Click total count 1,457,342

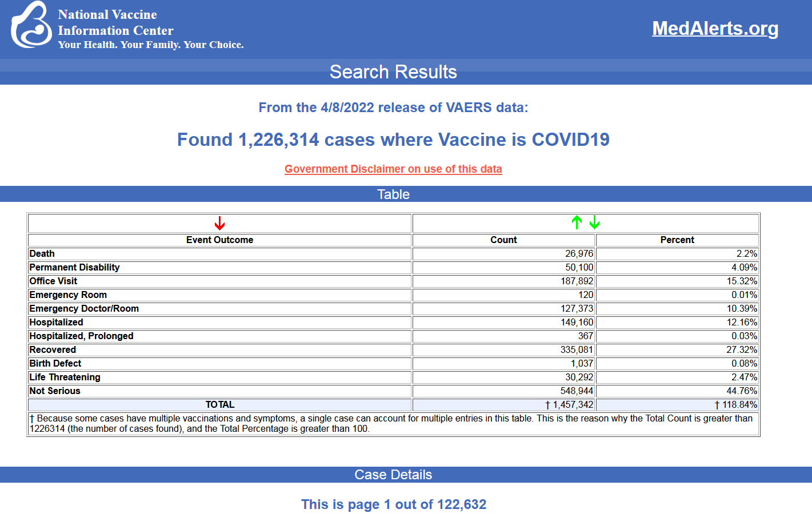pos(569,404)
